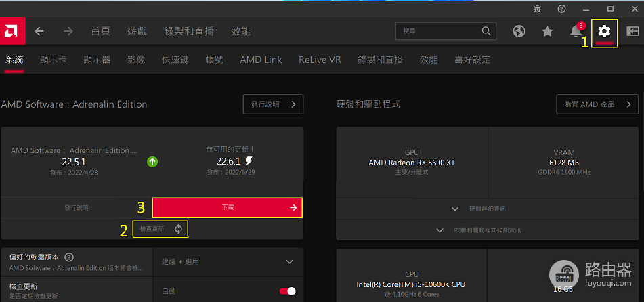
Task: Open the 首頁 menu
Action: click(x=101, y=31)
